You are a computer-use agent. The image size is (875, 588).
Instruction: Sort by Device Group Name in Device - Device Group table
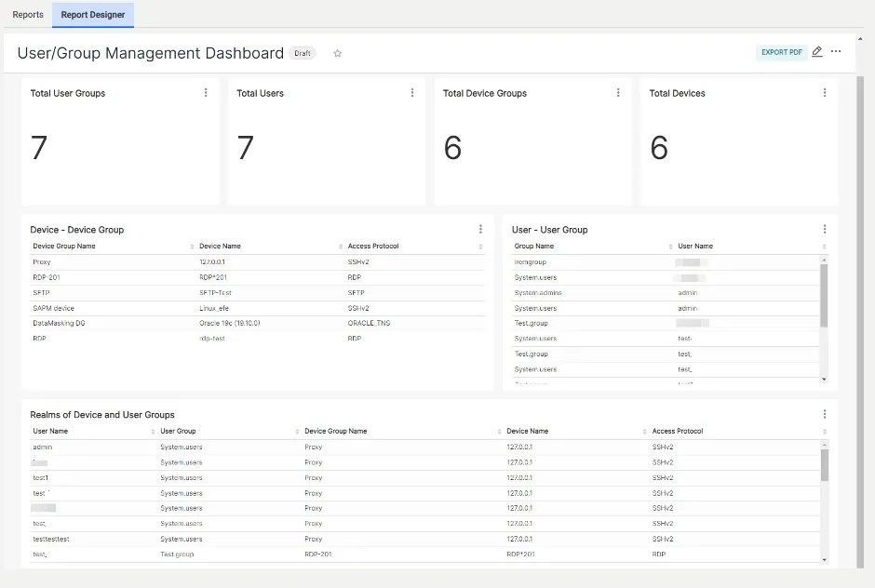[192, 247]
